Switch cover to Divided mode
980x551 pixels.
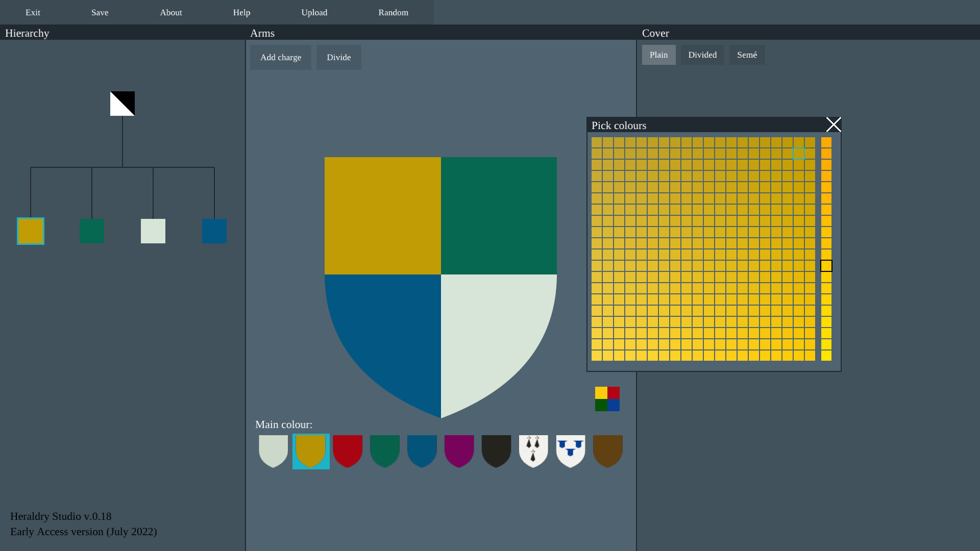[x=702, y=55]
